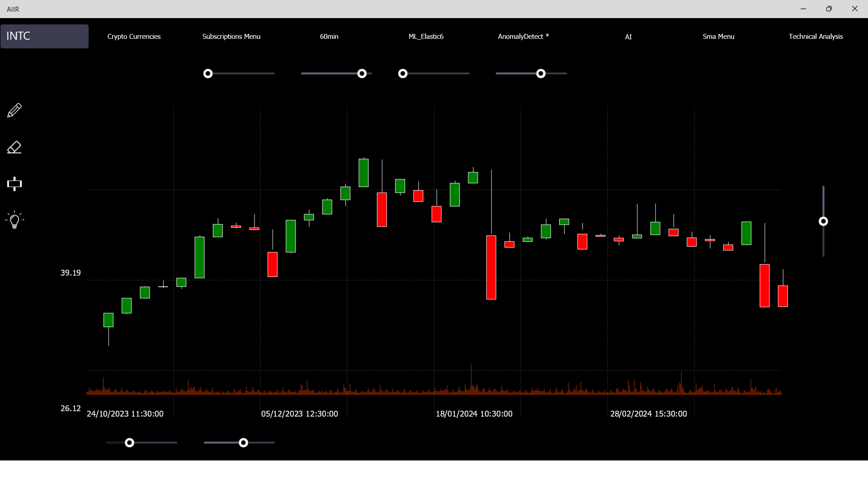Click the AI button

click(628, 37)
